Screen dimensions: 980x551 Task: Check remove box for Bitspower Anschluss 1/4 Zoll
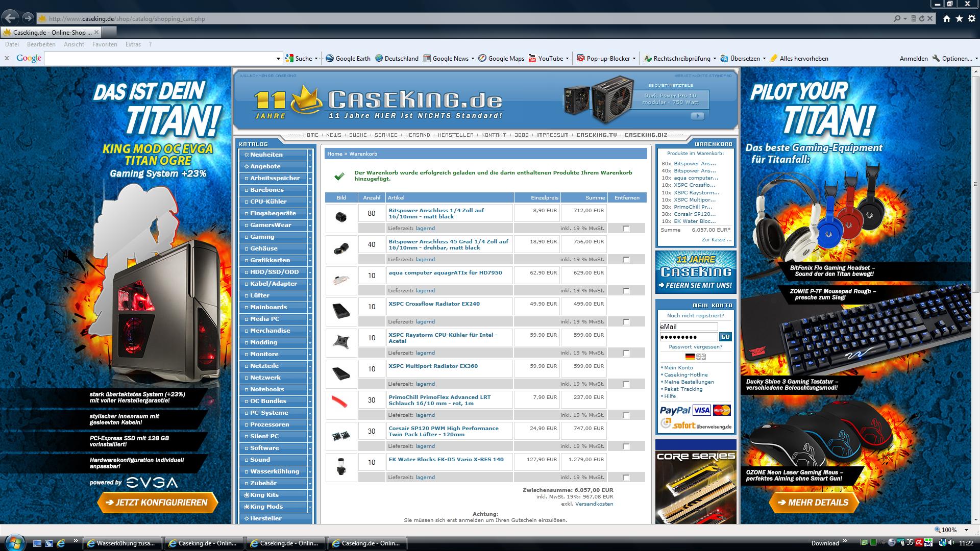tap(626, 229)
